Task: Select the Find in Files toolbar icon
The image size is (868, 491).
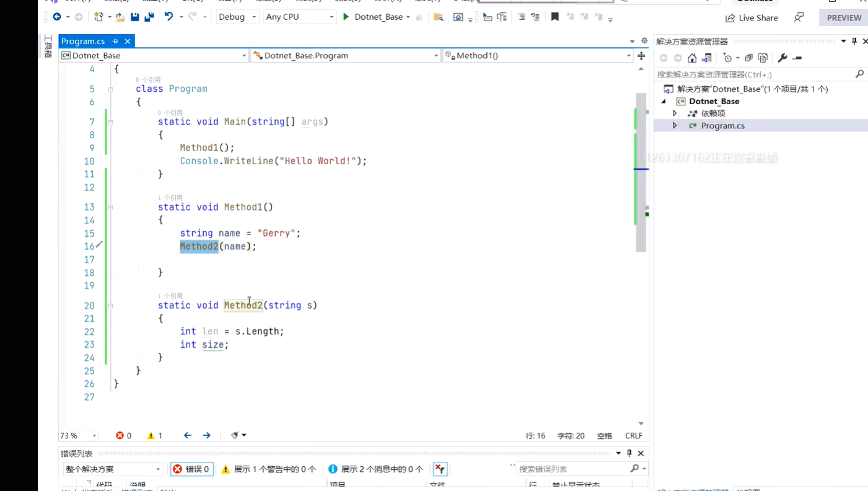Action: click(x=439, y=17)
